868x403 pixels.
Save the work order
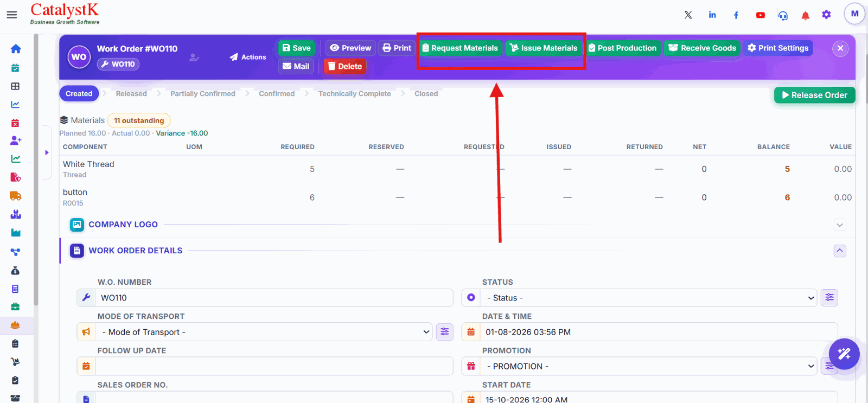pos(297,48)
